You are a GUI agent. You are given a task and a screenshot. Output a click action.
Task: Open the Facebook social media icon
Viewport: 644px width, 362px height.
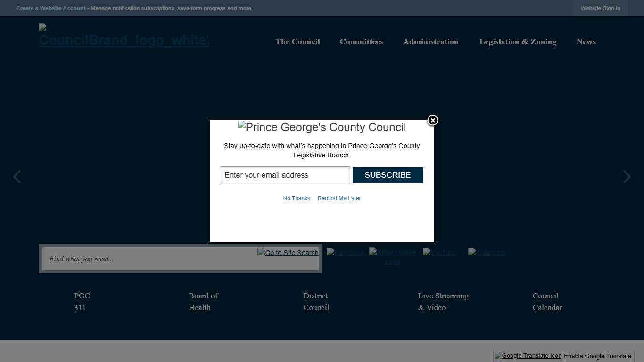pyautogui.click(x=346, y=253)
